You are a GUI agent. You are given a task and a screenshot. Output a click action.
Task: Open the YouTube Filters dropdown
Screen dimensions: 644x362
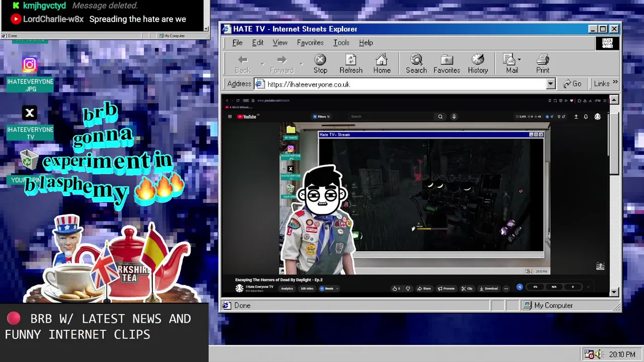321,117
